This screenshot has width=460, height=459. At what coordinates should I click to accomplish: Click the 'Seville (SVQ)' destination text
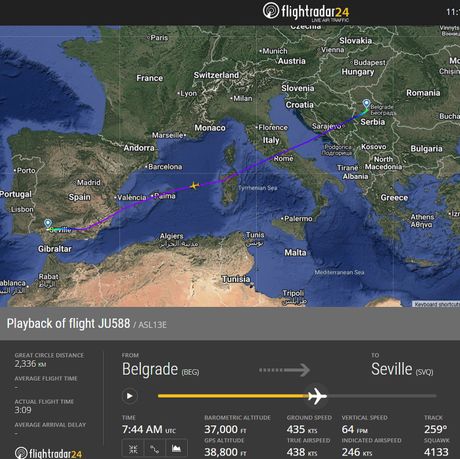(402, 369)
